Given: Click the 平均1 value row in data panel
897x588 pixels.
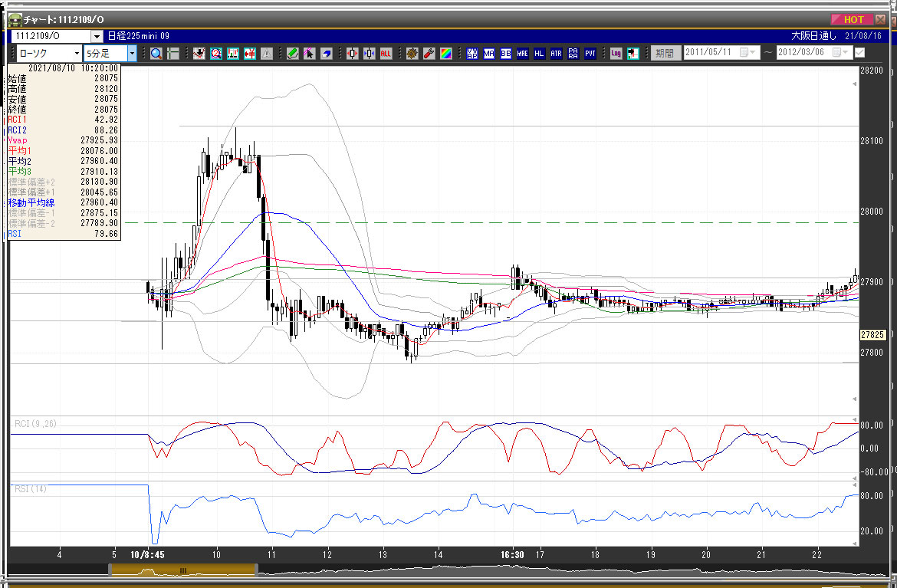Looking at the screenshot, I should pyautogui.click(x=63, y=150).
